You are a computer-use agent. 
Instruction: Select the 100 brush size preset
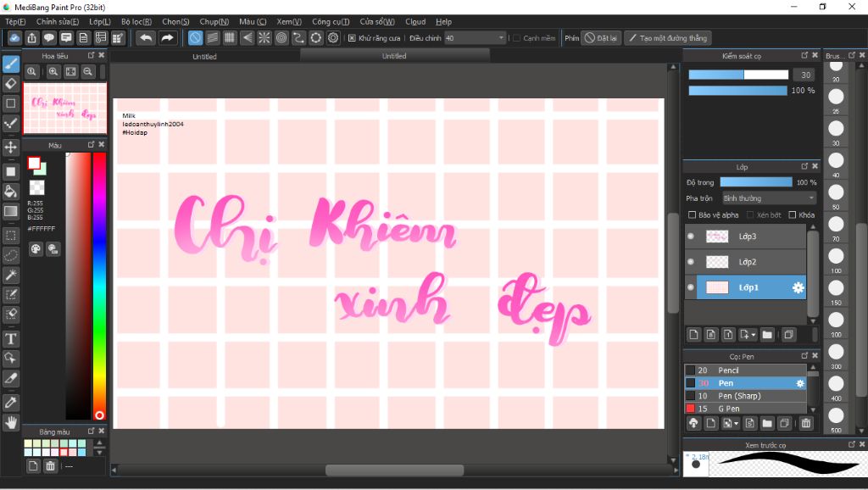[x=836, y=259]
